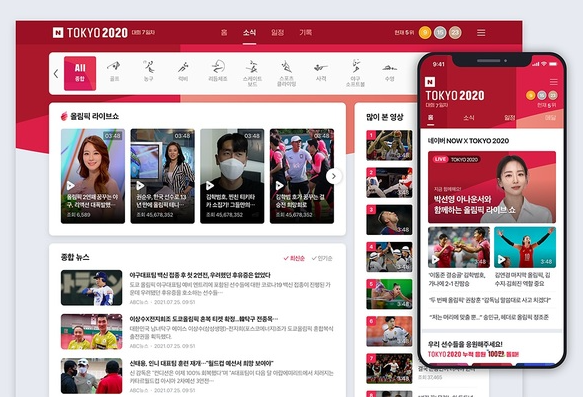Go to 기록 tab in desktop navigation

(306, 33)
